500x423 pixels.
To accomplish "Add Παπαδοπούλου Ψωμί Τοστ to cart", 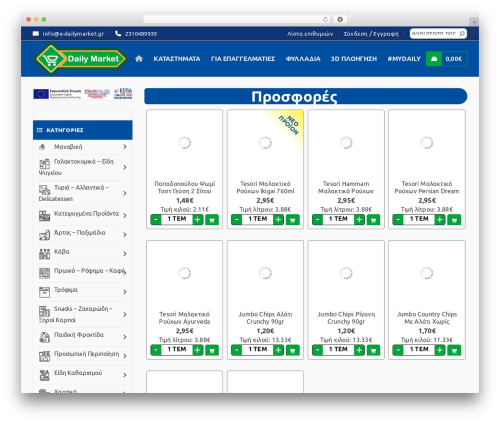I will (212, 220).
